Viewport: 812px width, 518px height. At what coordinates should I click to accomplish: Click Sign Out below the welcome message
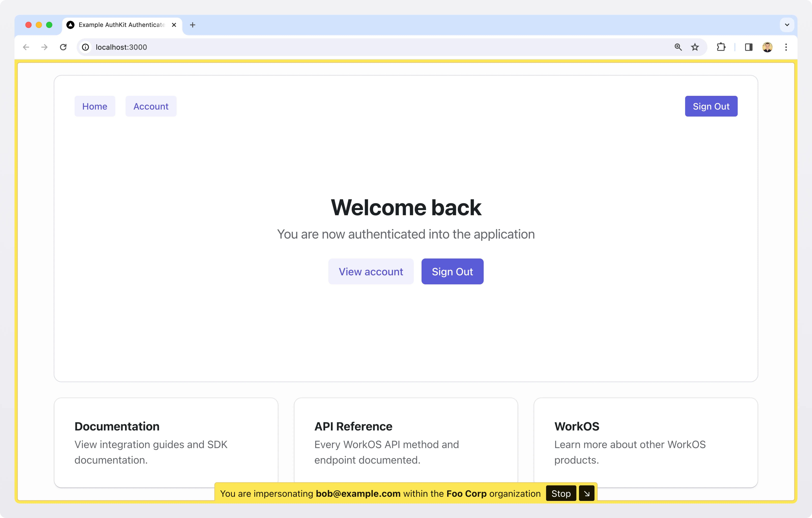click(452, 271)
